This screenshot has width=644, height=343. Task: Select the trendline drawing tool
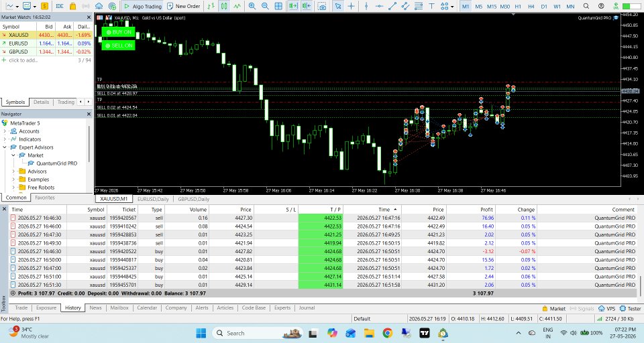(392, 6)
